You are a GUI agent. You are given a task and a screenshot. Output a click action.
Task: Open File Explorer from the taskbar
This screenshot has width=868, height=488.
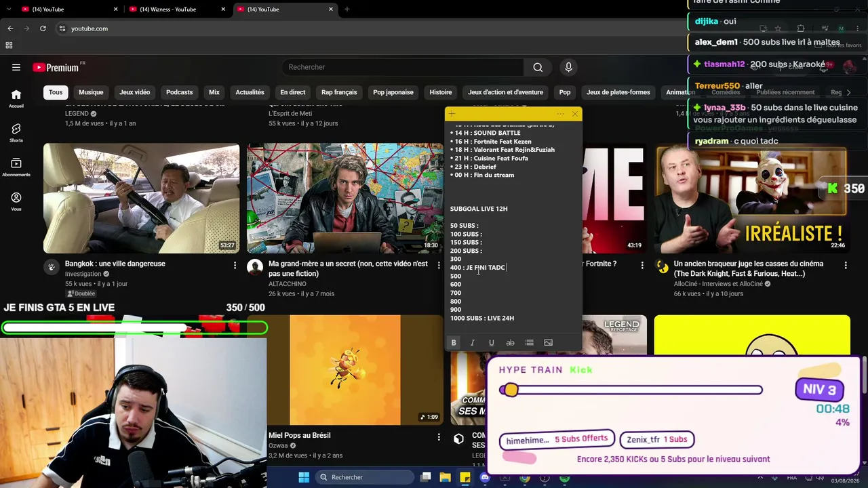point(446,477)
